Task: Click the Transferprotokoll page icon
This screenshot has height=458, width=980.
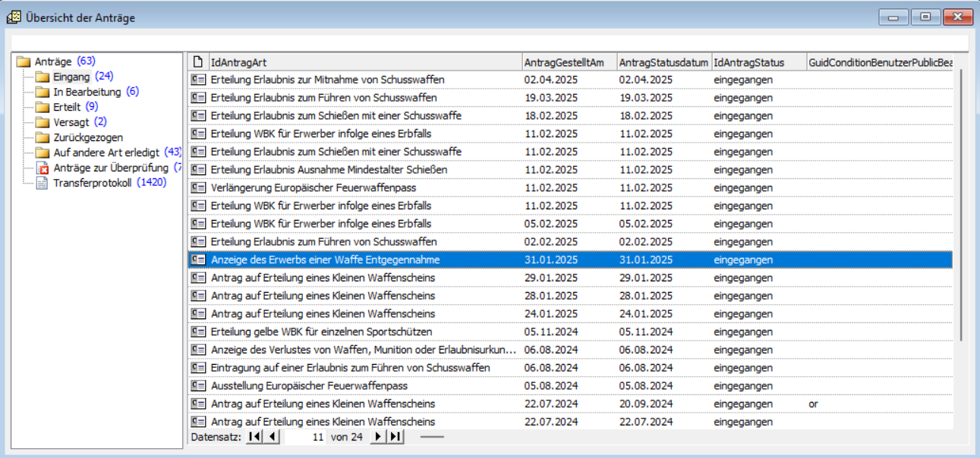Action: click(43, 183)
